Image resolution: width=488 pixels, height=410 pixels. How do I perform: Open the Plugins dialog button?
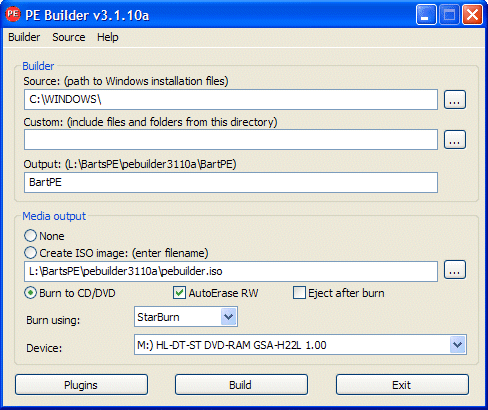pyautogui.click(x=81, y=385)
